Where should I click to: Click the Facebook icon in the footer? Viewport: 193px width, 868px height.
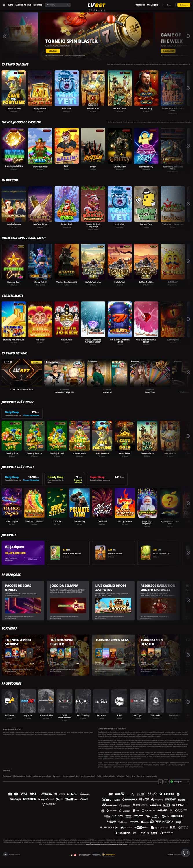tap(160, 781)
